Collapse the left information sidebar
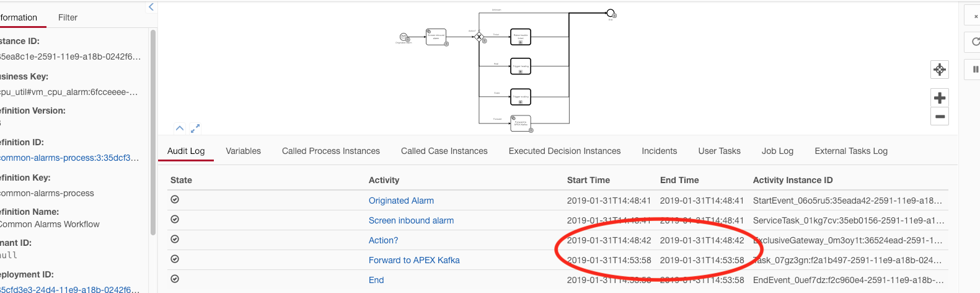The image size is (980, 293). click(x=151, y=7)
